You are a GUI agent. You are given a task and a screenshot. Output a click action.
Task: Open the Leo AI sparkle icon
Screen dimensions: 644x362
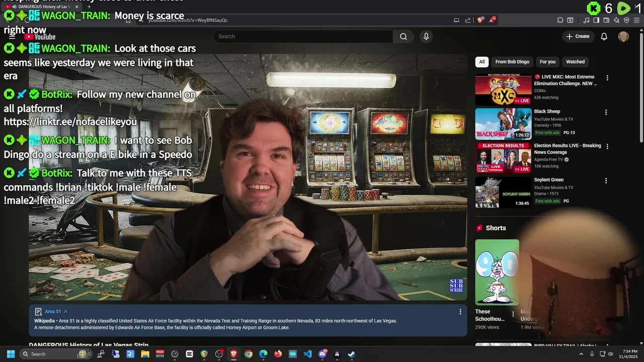[x=616, y=20]
